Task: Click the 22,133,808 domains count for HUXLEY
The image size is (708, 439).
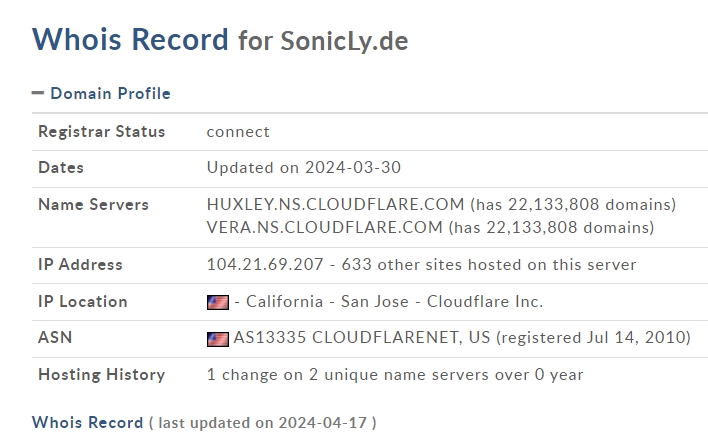Action: point(592,205)
